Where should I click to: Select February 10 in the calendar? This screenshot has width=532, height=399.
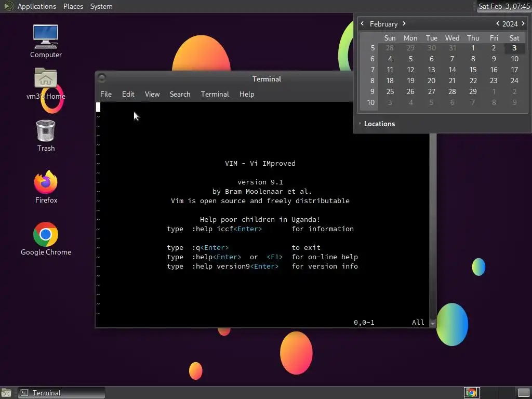coord(514,59)
